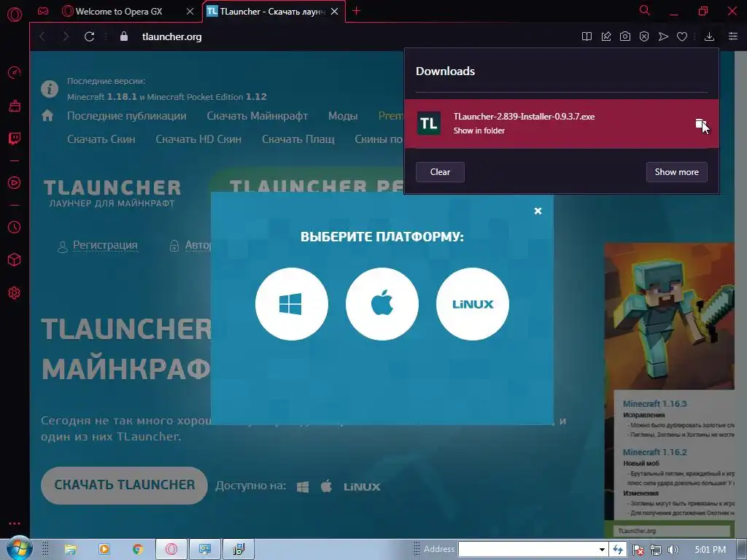Open Моды menu item

tap(343, 116)
